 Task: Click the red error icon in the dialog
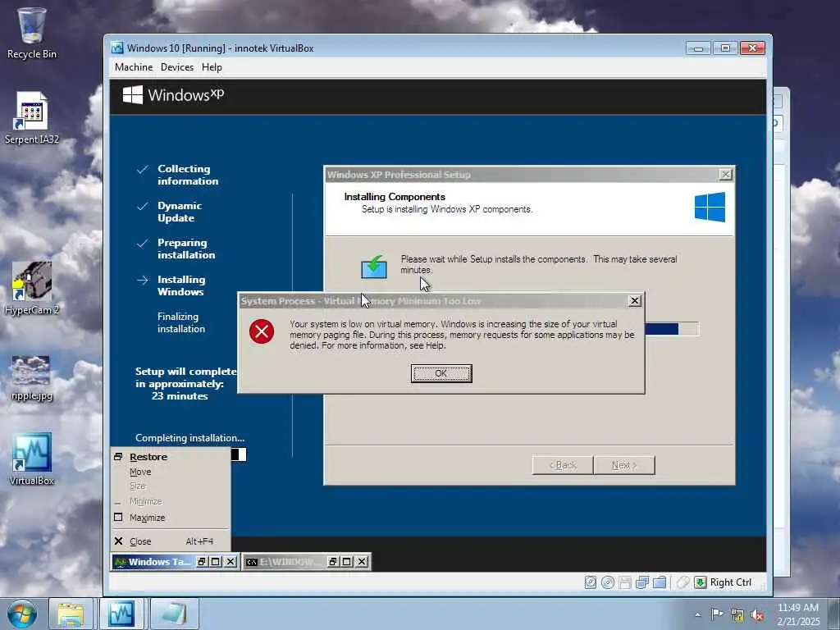click(262, 331)
